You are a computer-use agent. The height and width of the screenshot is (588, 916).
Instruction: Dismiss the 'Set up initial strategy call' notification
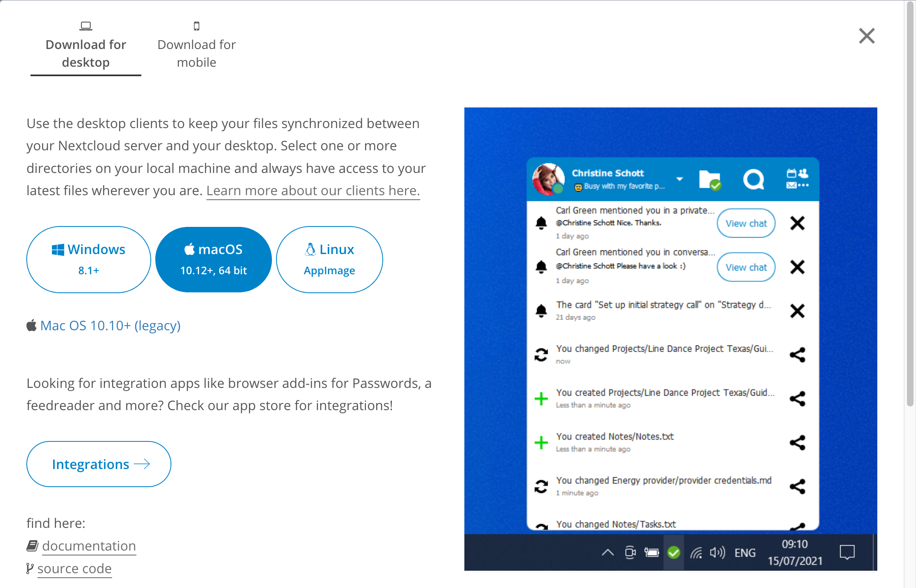(797, 311)
